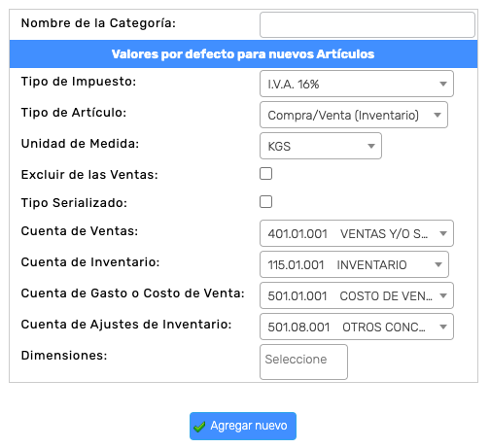Open the 501.01.001 COSTO DE VEN... dropdown
This screenshot has height=448, width=490.
coord(357,295)
